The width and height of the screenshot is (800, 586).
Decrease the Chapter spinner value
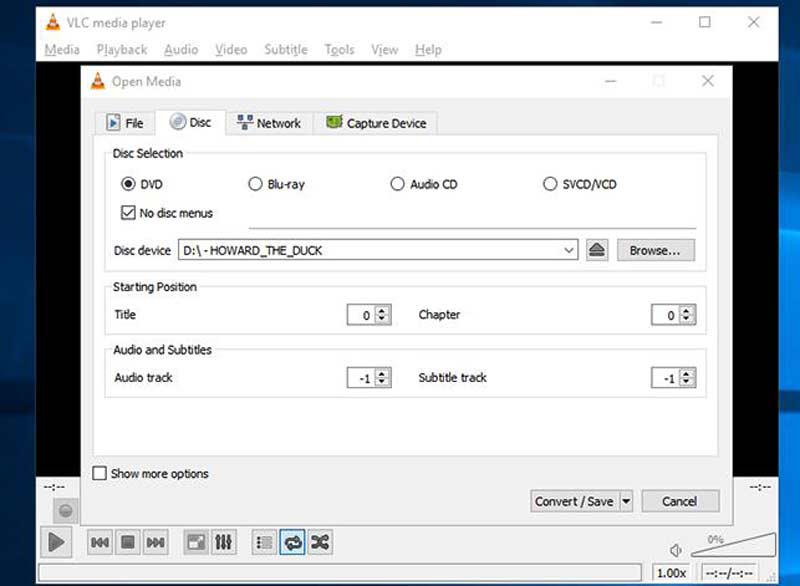[x=687, y=319]
